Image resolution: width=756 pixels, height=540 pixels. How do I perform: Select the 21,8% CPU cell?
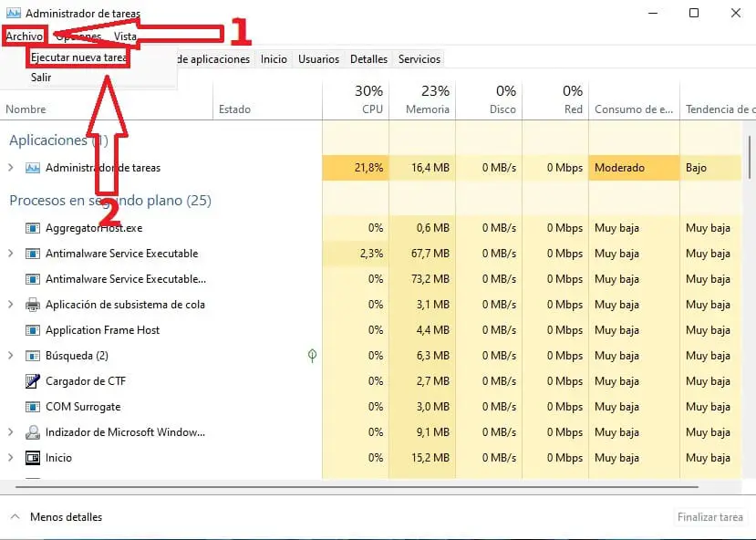pyautogui.click(x=356, y=168)
